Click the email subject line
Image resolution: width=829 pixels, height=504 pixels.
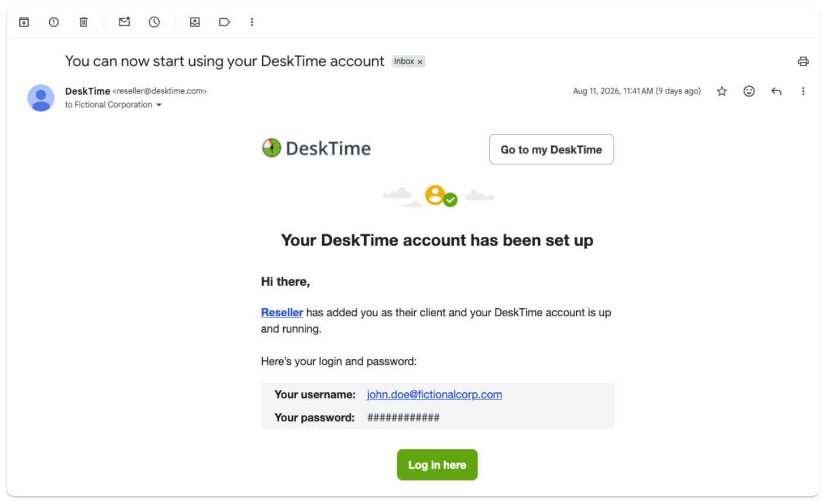pyautogui.click(x=225, y=61)
